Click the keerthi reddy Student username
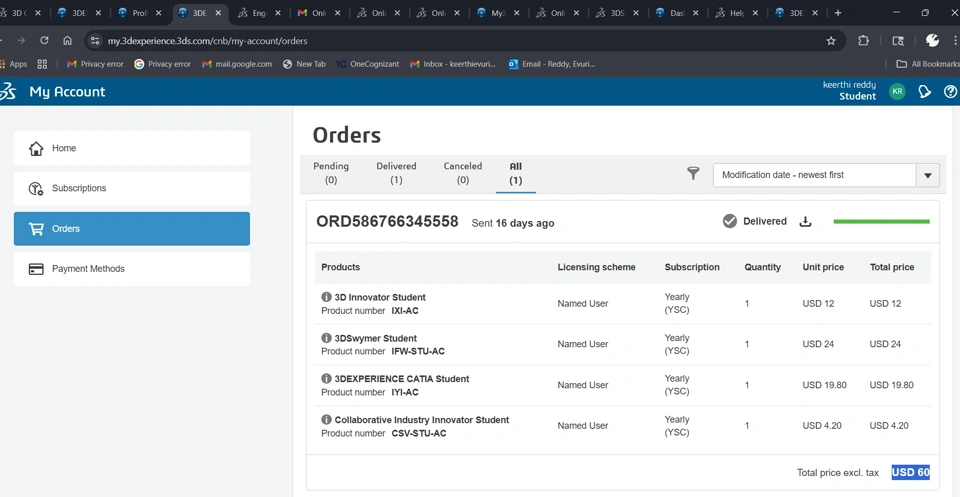The width and height of the screenshot is (960, 497). [849, 91]
